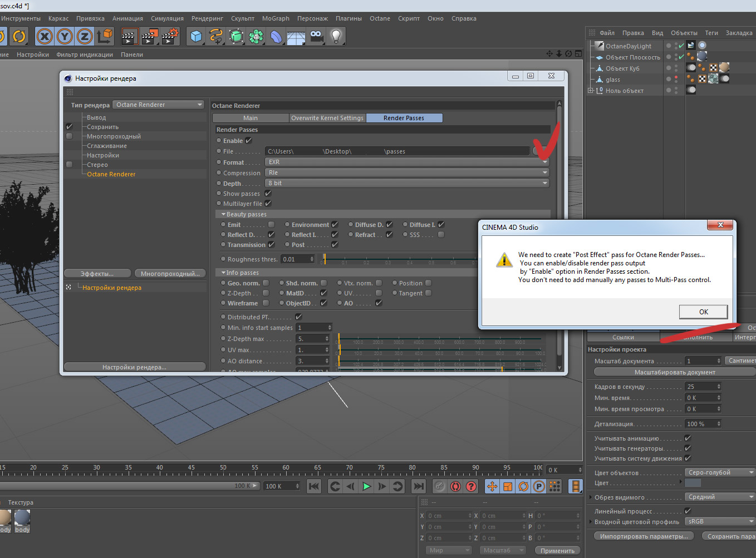Collapse the Beauty passes section
The image size is (756, 558).
(x=223, y=214)
